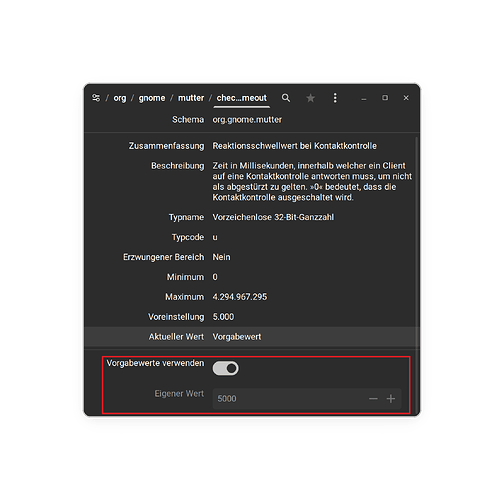Screen dimensions: 503x500
Task: Click the Zusammenfassung Reaktionsschwellwert text
Action: [x=295, y=146]
